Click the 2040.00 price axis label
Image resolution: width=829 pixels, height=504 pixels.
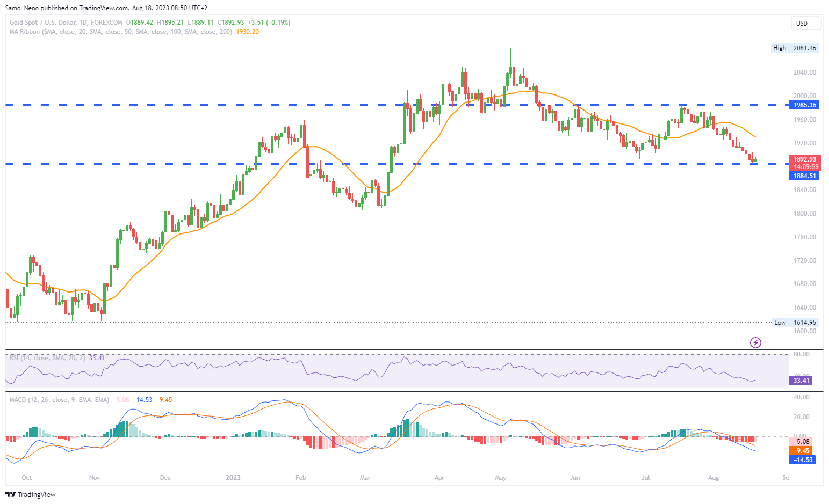point(805,72)
